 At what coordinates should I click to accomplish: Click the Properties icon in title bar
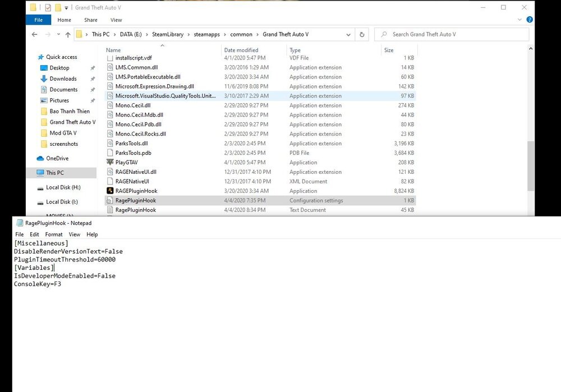pyautogui.click(x=48, y=8)
